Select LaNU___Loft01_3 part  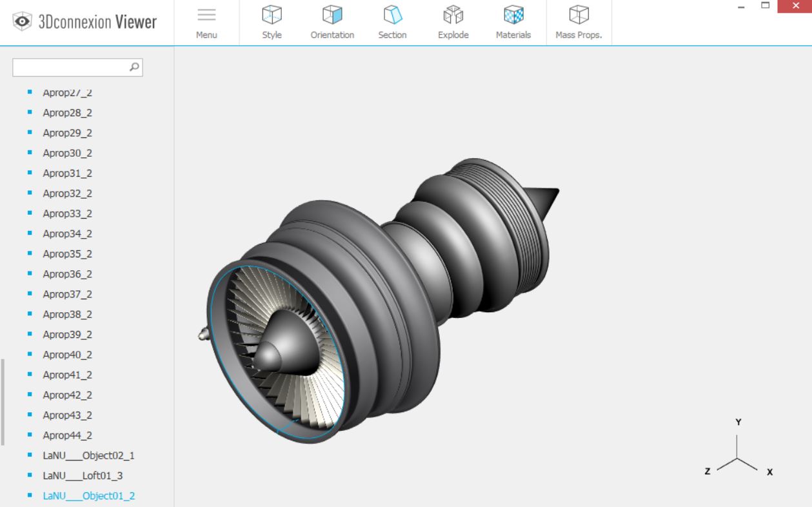[83, 475]
